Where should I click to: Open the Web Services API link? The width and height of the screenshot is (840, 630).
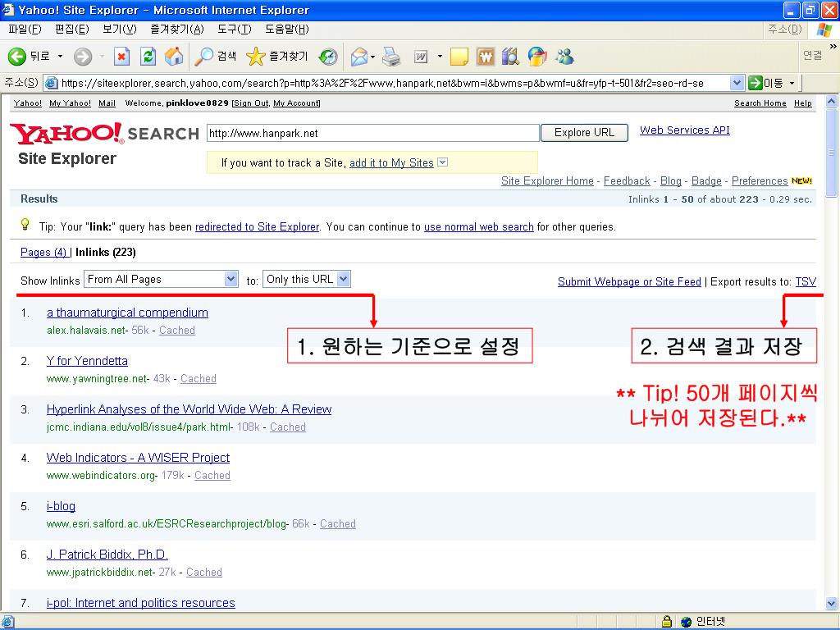685,130
